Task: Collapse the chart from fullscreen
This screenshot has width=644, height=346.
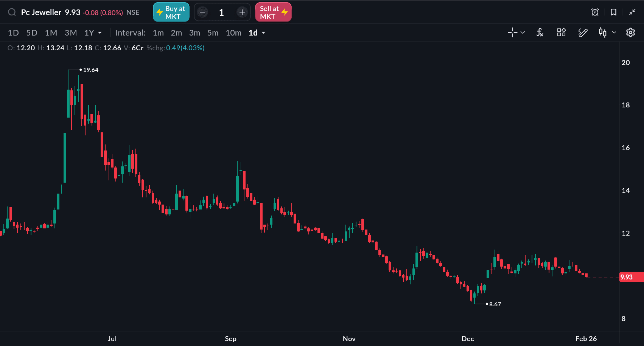Action: (632, 12)
